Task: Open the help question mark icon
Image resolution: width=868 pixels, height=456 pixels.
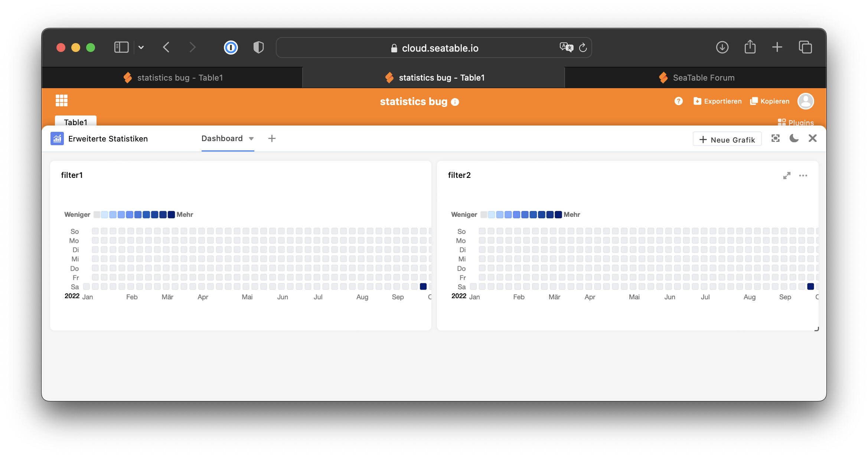Action: point(678,101)
